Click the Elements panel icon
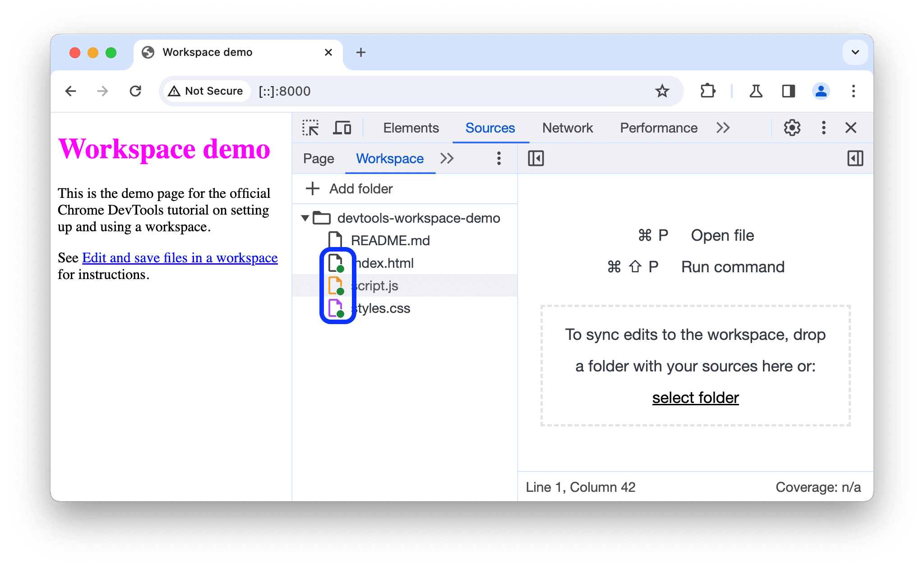Image resolution: width=924 pixels, height=568 pixels. click(409, 128)
